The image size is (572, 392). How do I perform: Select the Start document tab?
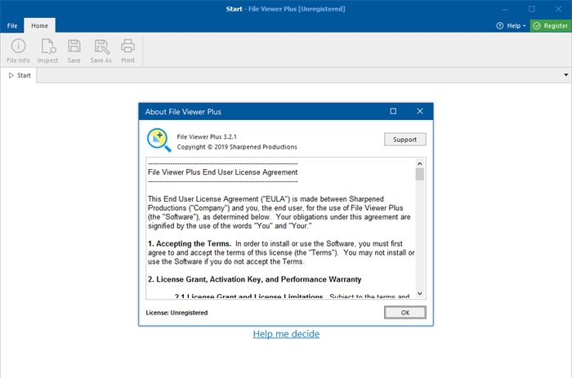20,75
